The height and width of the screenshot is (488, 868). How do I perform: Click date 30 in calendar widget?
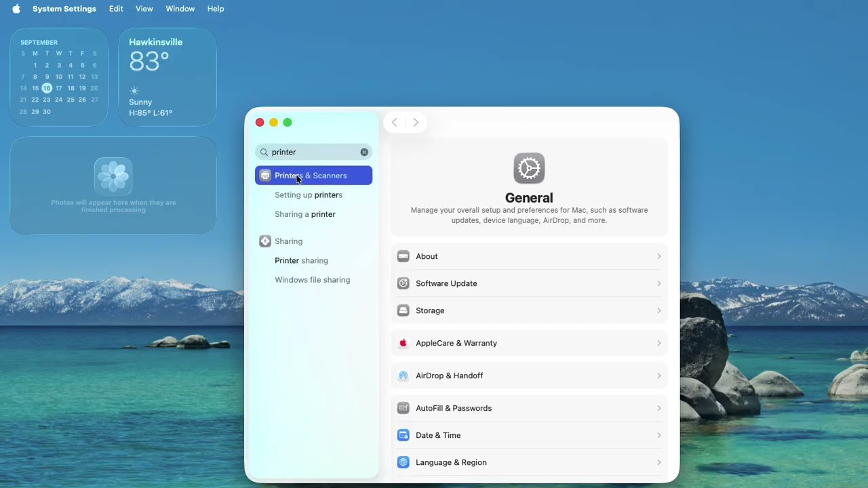coord(47,112)
